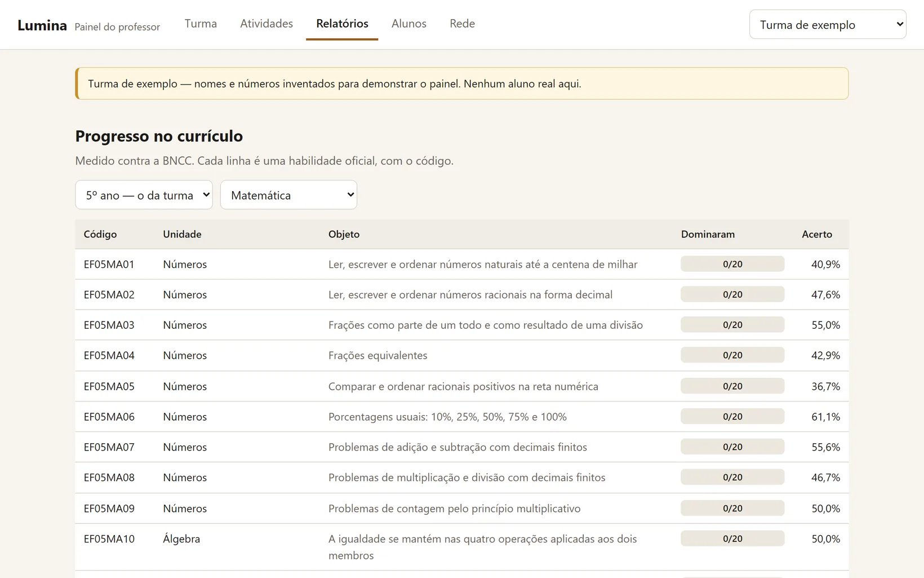Click the 'Painel do professor' label
The height and width of the screenshot is (578, 924).
[x=117, y=27]
